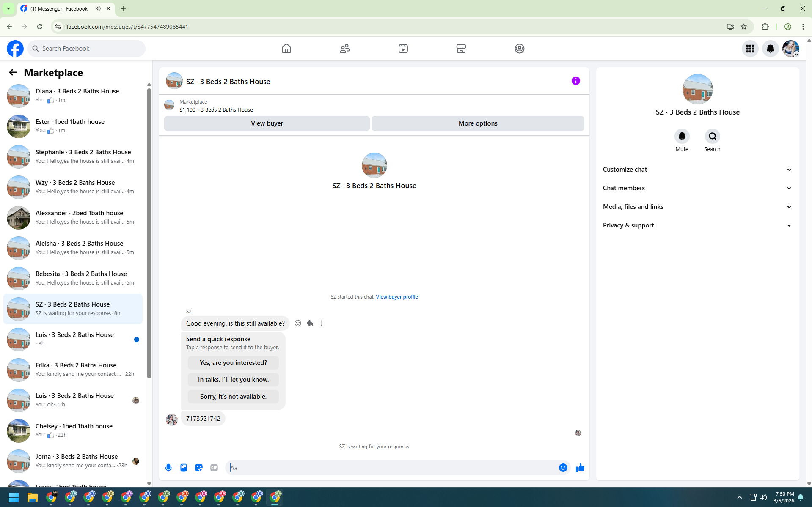Open the Diana 3 Beds 2 Baths chat
Viewport: 812px width, 507px height.
pos(73,96)
